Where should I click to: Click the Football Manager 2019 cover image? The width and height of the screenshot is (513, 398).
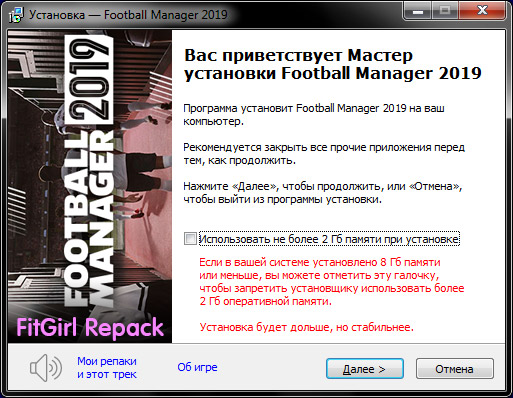(x=90, y=187)
